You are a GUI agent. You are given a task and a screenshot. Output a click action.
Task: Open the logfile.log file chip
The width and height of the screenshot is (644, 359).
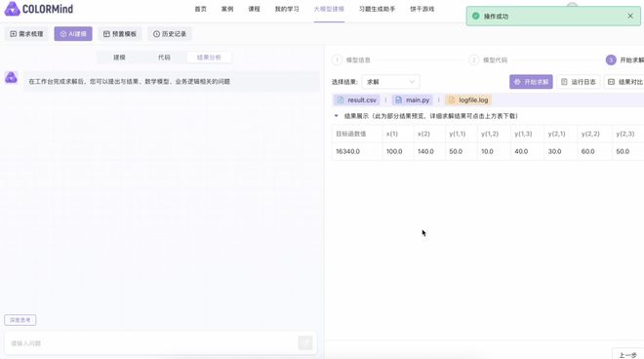point(468,100)
